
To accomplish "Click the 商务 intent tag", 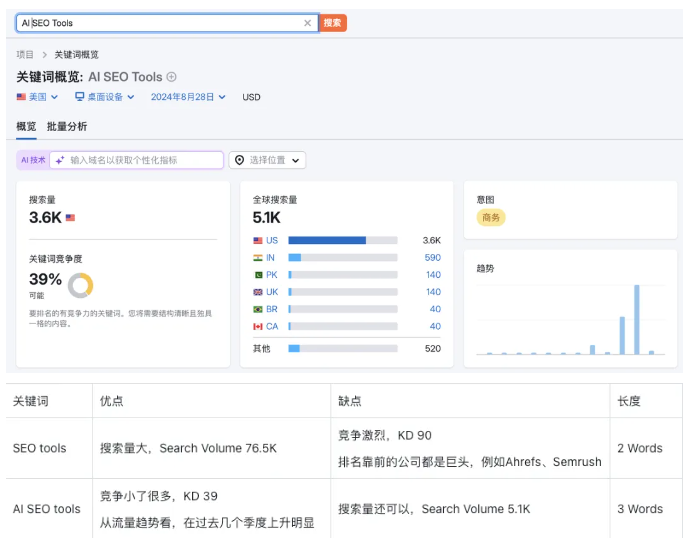I will pos(490,218).
